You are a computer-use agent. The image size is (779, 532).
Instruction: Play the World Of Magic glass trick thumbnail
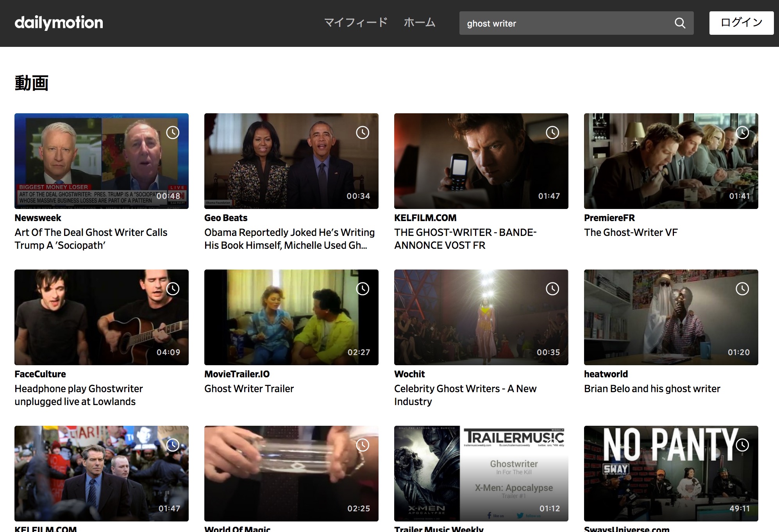pyautogui.click(x=291, y=473)
